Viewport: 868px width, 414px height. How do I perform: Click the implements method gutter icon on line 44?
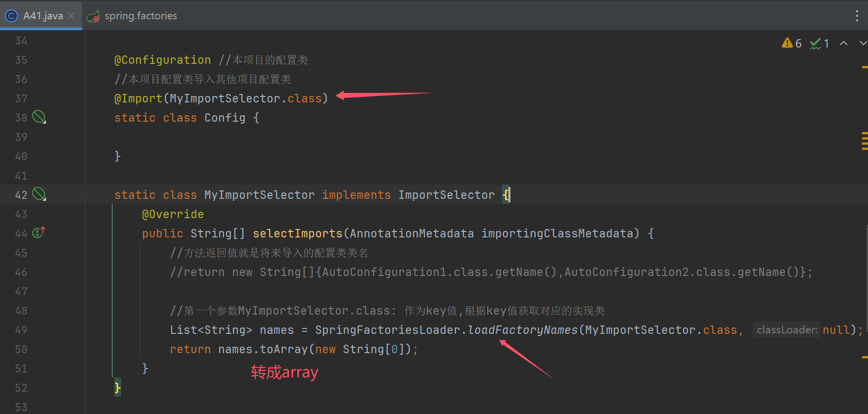pyautogui.click(x=39, y=232)
